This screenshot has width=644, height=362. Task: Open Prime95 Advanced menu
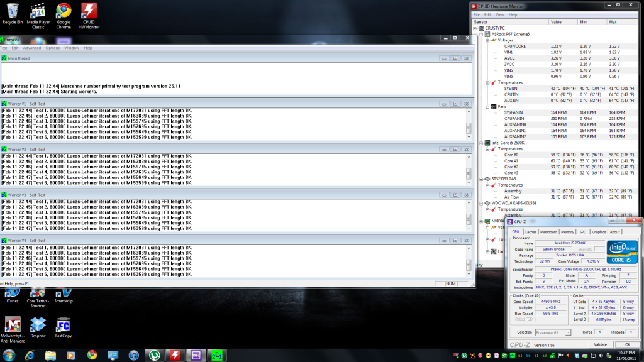[32, 48]
